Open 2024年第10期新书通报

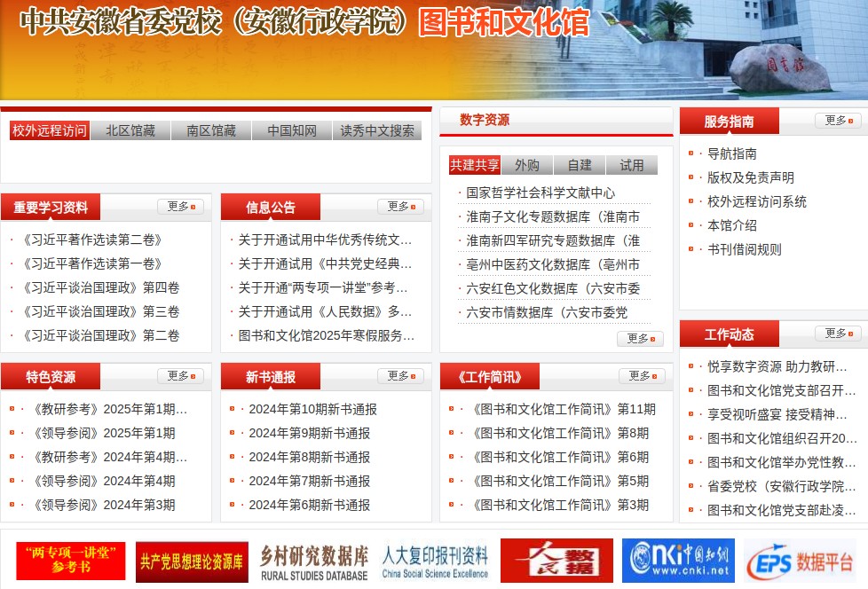(x=312, y=409)
